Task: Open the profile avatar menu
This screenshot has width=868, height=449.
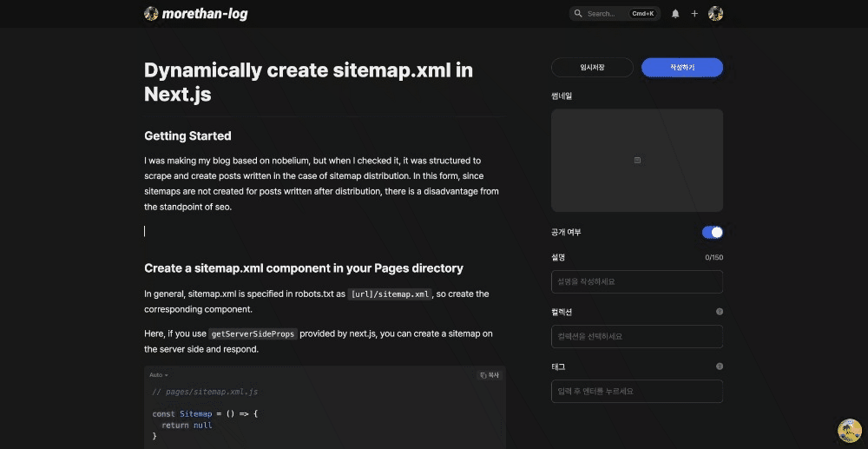Action: tap(716, 13)
